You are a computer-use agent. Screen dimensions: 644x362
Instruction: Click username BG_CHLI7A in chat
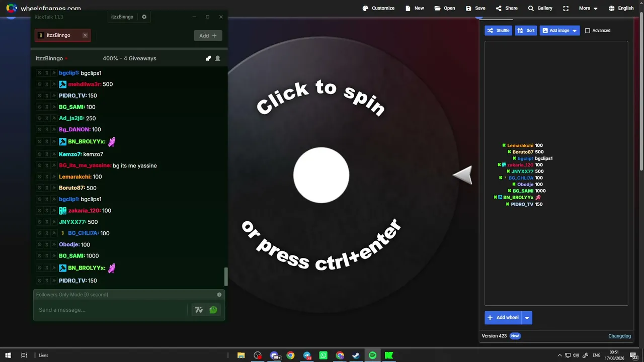[x=83, y=233]
